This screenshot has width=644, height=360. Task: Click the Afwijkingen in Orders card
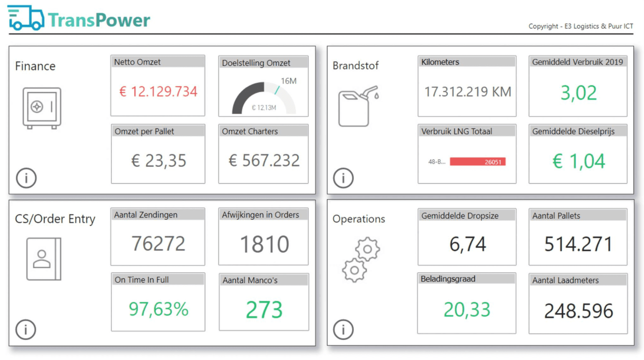point(263,236)
